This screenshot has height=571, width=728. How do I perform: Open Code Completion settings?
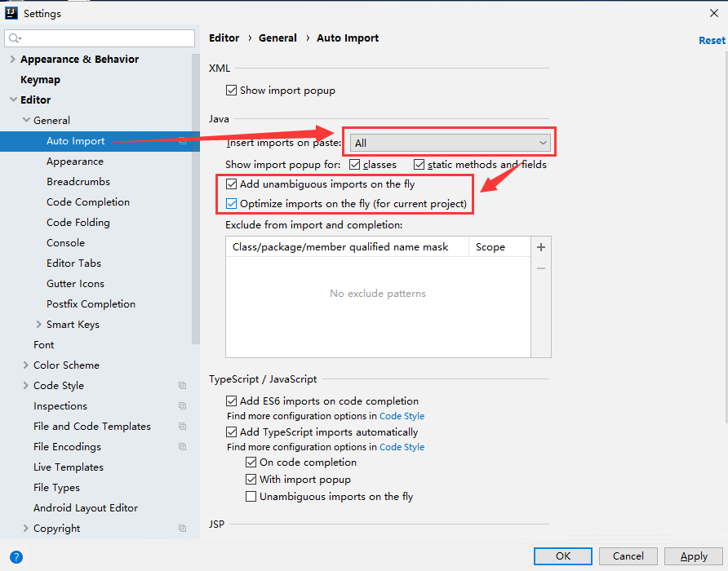[88, 202]
